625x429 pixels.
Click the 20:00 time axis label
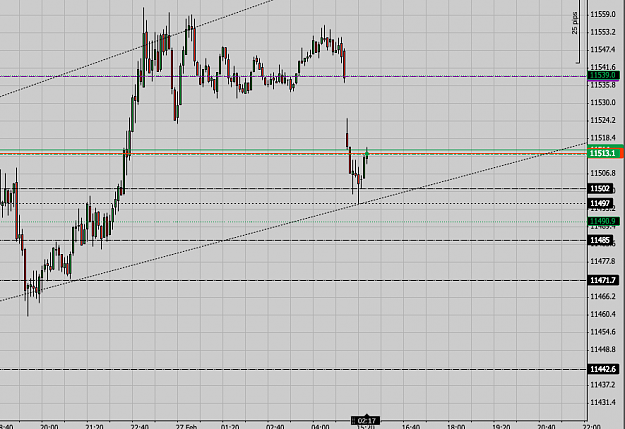tap(49, 426)
